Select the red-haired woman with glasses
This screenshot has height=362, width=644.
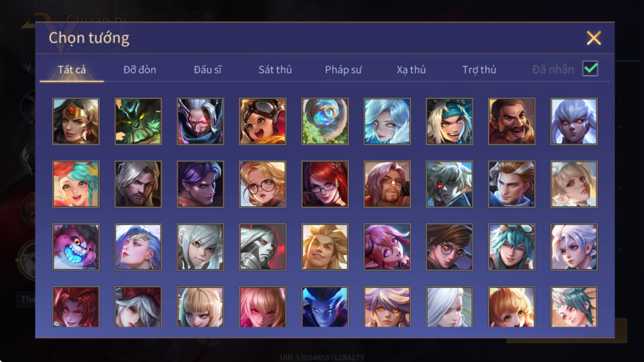(325, 185)
